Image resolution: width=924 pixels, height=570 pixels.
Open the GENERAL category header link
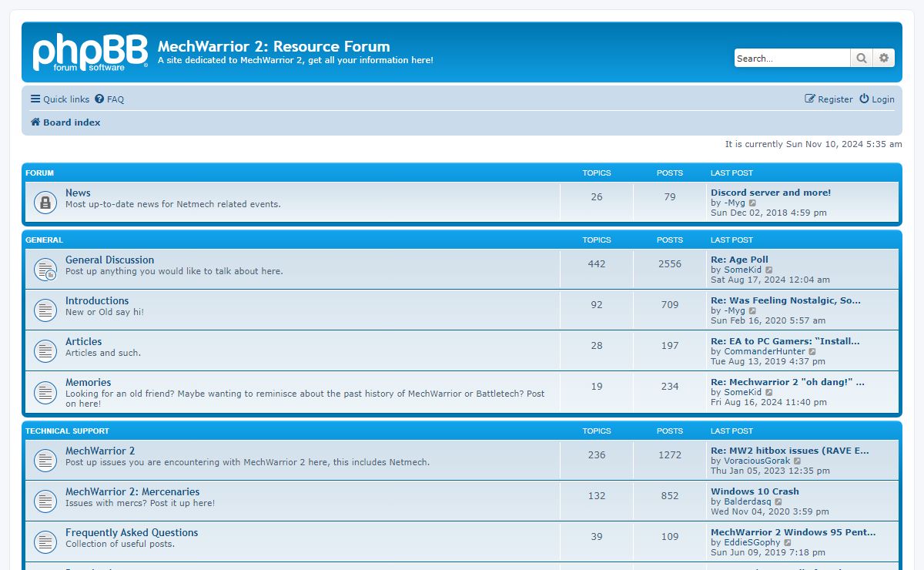44,240
